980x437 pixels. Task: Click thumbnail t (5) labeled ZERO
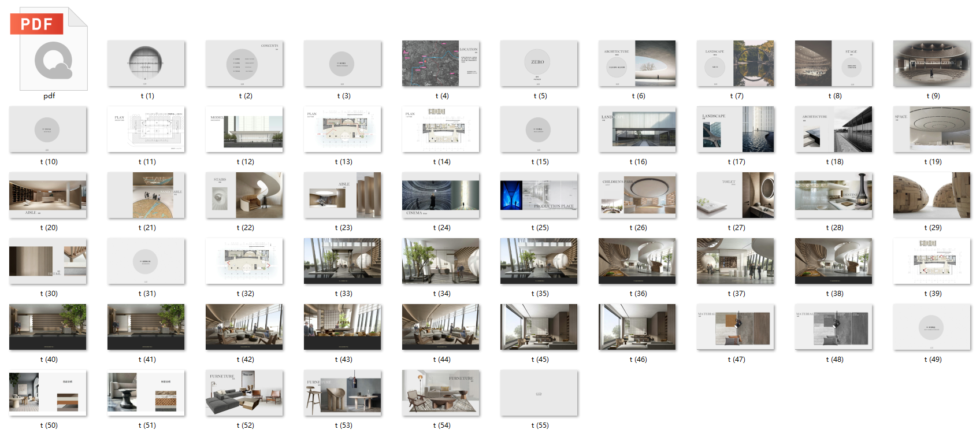[539, 64]
